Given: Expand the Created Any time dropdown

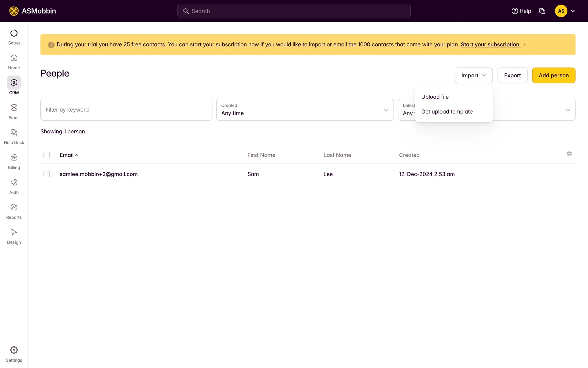Looking at the screenshot, I should (x=305, y=110).
